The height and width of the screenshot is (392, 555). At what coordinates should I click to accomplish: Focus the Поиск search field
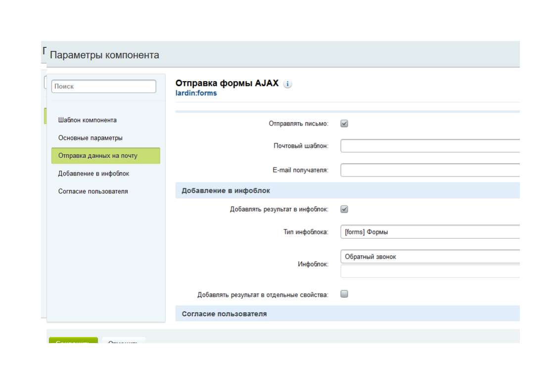click(x=103, y=86)
